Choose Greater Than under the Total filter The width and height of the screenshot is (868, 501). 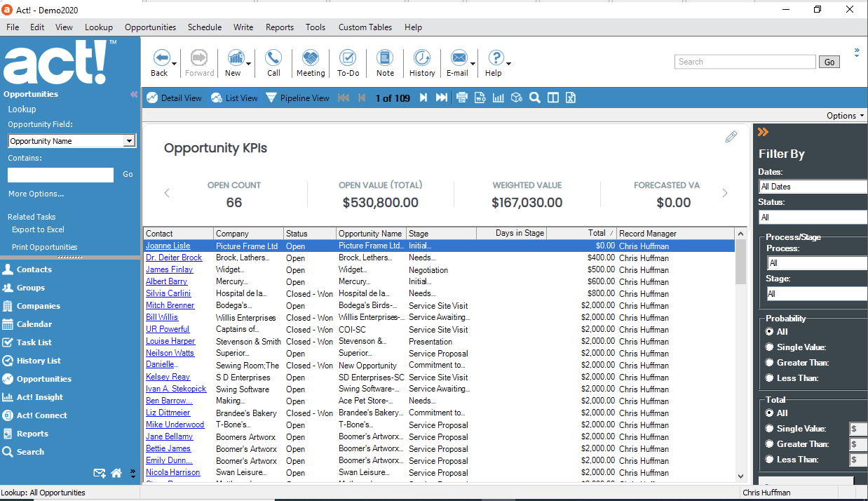[x=769, y=443]
